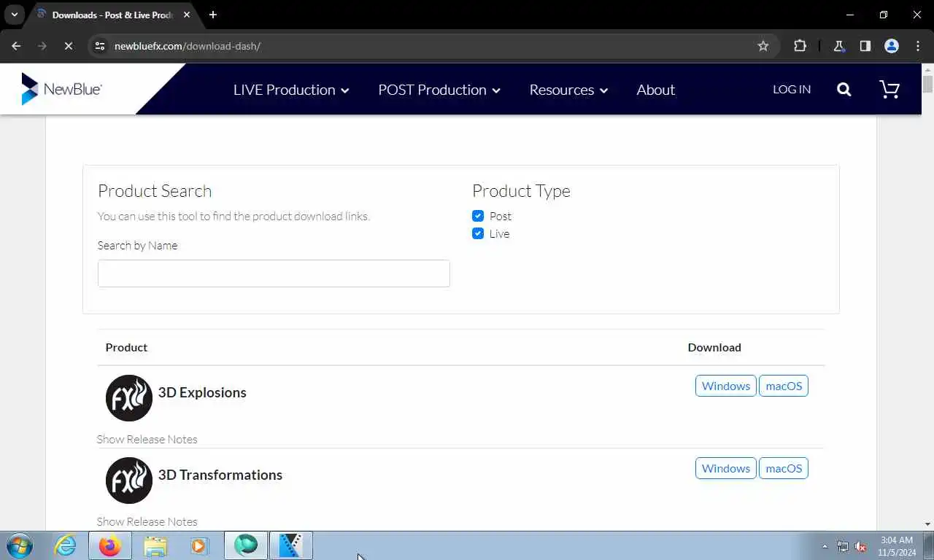
Task: Open the tab search dropdown arrow
Action: coord(14,15)
